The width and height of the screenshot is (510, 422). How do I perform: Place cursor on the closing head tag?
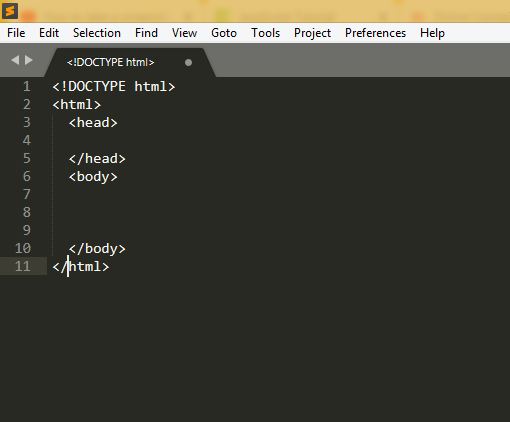click(97, 159)
